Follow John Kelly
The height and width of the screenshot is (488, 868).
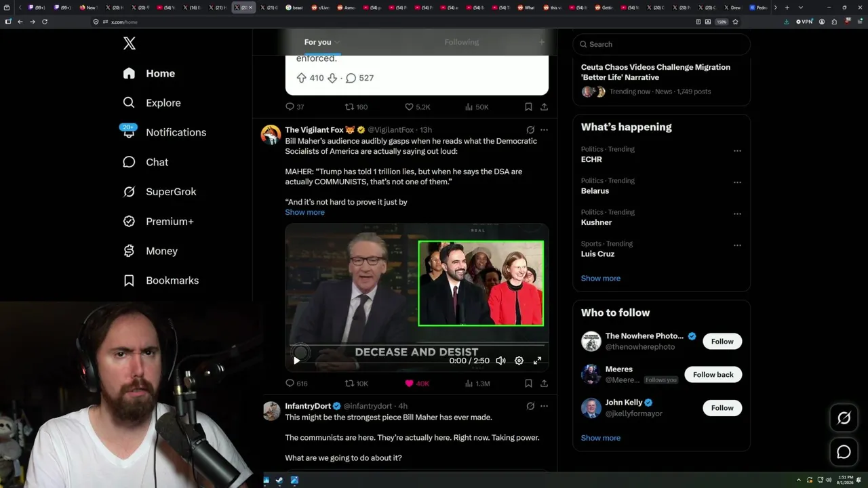click(722, 408)
